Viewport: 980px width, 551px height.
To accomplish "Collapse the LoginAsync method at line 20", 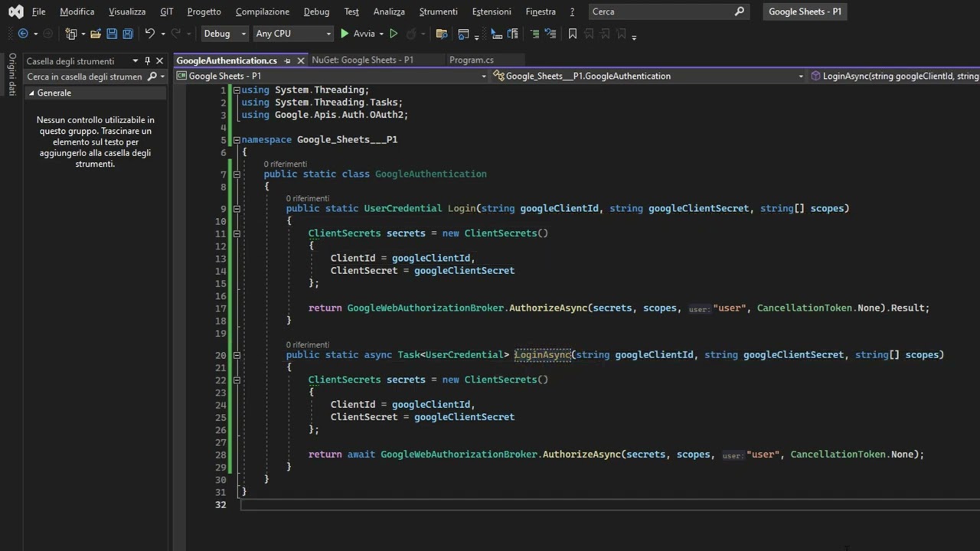I will pos(237,355).
